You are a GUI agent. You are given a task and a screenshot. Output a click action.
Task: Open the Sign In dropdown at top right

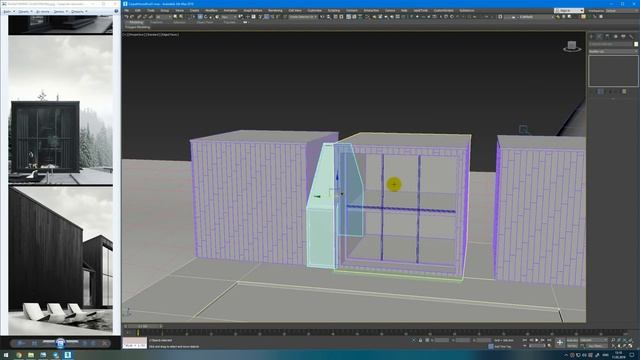pos(569,10)
